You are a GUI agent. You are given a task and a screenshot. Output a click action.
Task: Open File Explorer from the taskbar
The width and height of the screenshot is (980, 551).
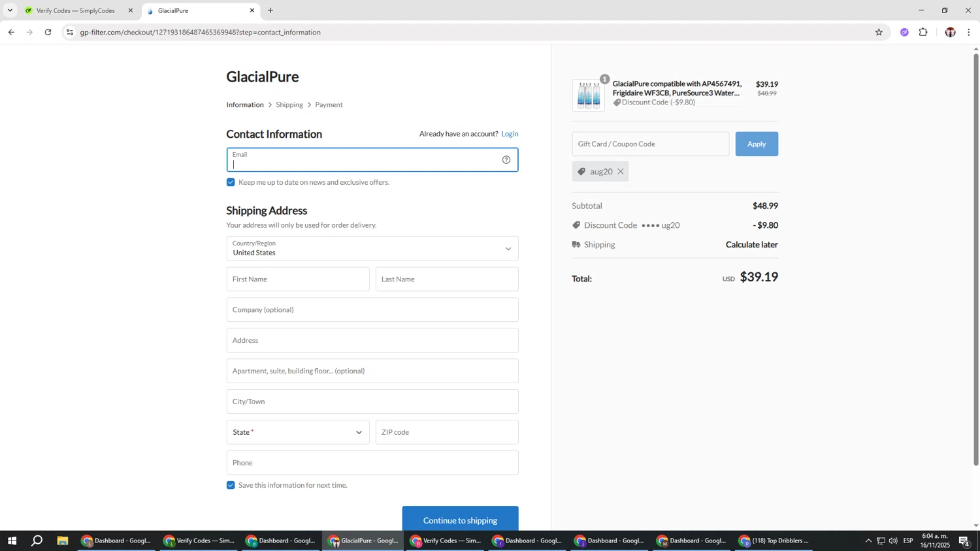[x=63, y=541]
